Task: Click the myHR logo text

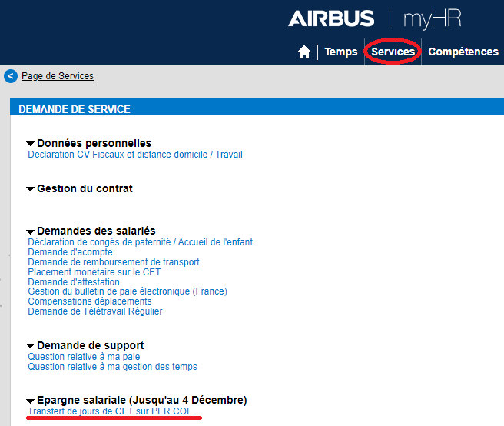Action: 432,19
